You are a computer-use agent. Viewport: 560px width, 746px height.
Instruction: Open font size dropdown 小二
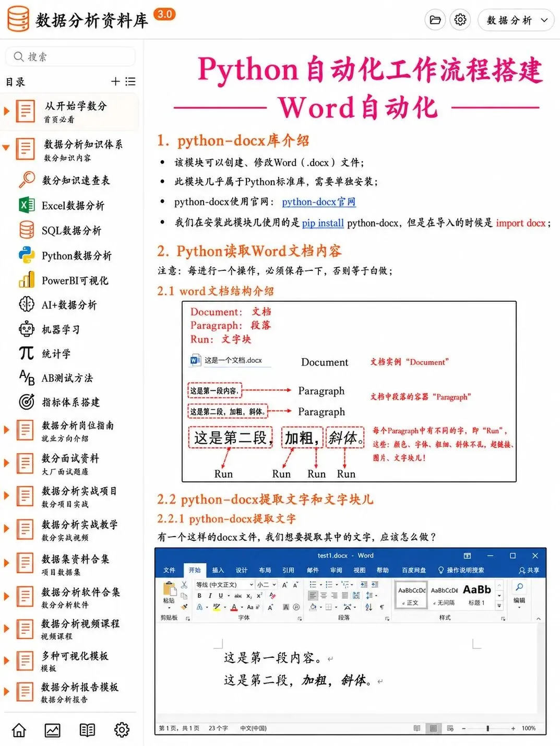coord(266,585)
